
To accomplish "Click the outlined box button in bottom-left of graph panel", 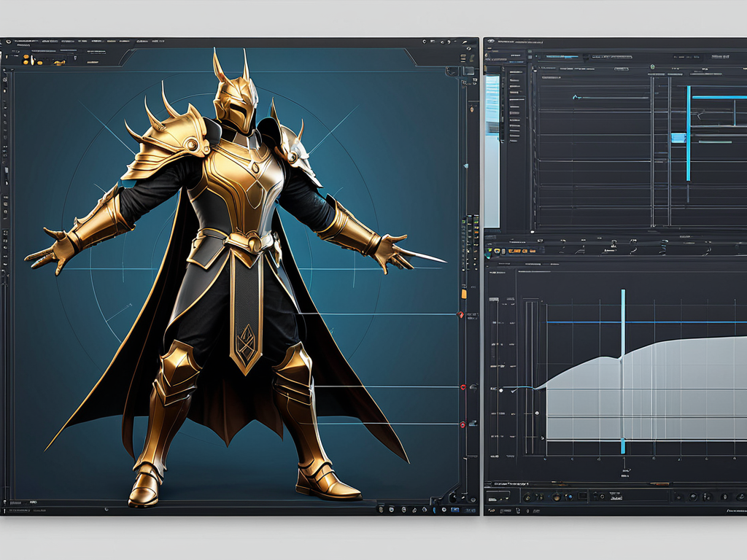I will tap(498, 496).
